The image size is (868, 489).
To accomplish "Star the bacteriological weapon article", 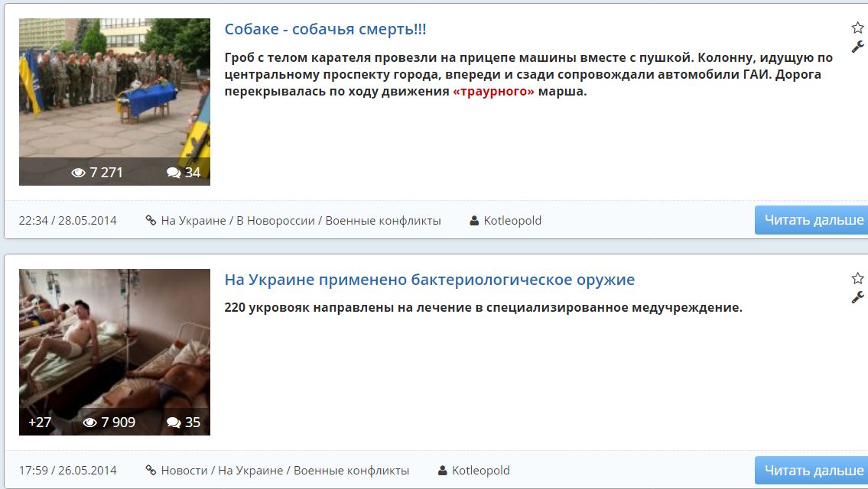I will coord(857,278).
